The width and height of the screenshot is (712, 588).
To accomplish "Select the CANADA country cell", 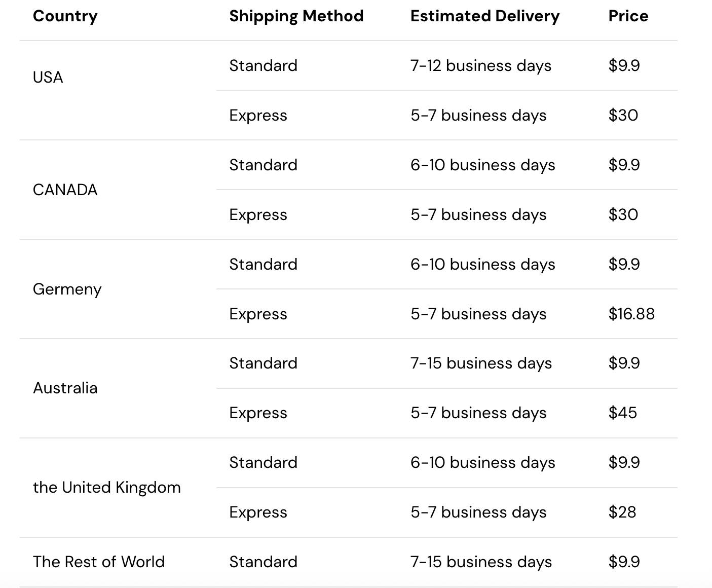I will 65,190.
